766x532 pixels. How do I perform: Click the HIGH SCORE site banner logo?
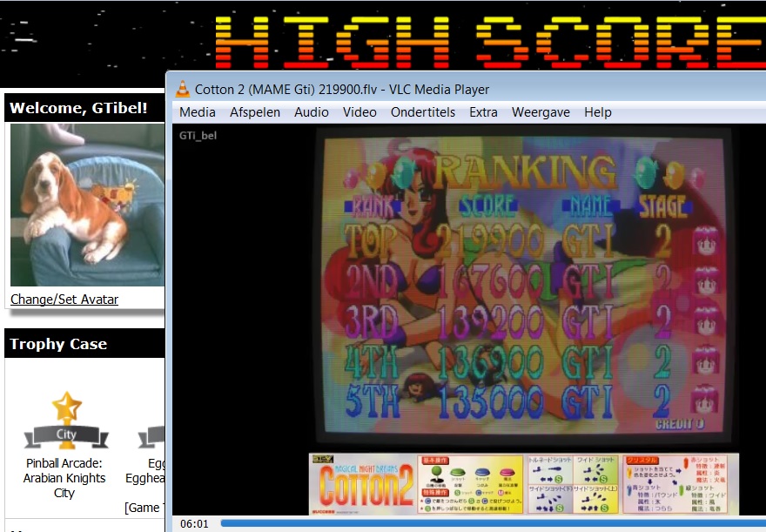[x=490, y=42]
